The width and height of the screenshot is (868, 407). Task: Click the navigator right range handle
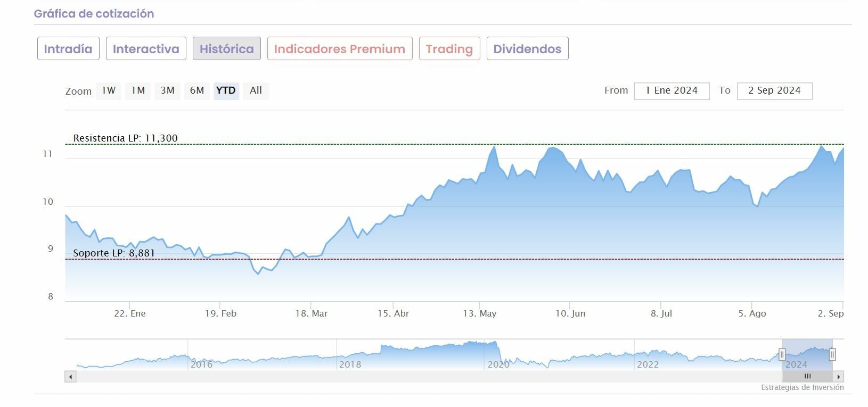832,354
